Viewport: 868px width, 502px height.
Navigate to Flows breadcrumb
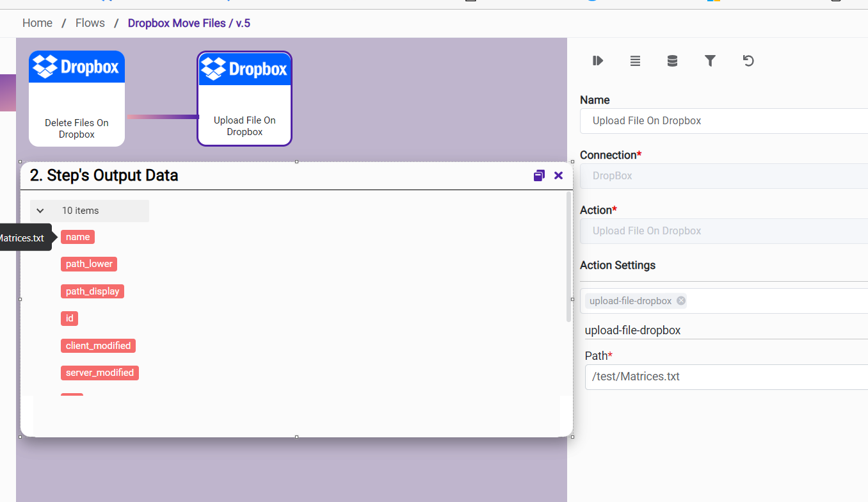pos(90,23)
